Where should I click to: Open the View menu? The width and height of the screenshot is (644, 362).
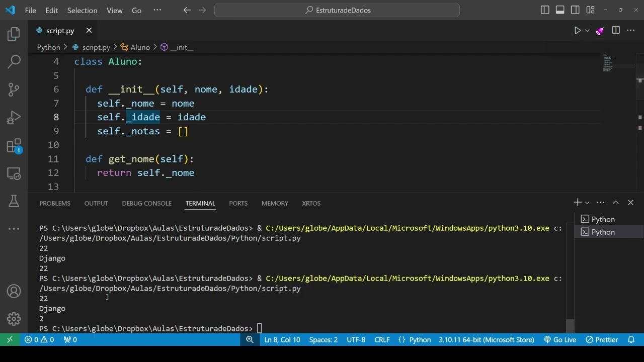coord(115,10)
